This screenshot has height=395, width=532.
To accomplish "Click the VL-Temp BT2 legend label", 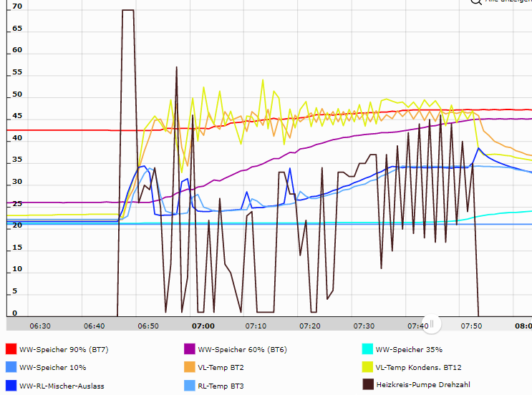I will click(x=221, y=368).
